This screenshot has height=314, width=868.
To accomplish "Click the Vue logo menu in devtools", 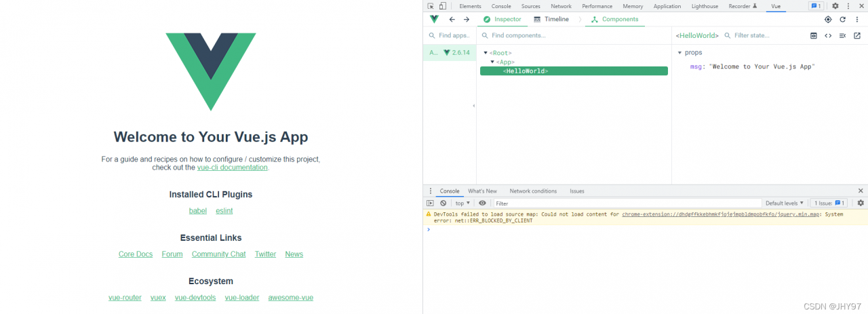I will point(435,19).
